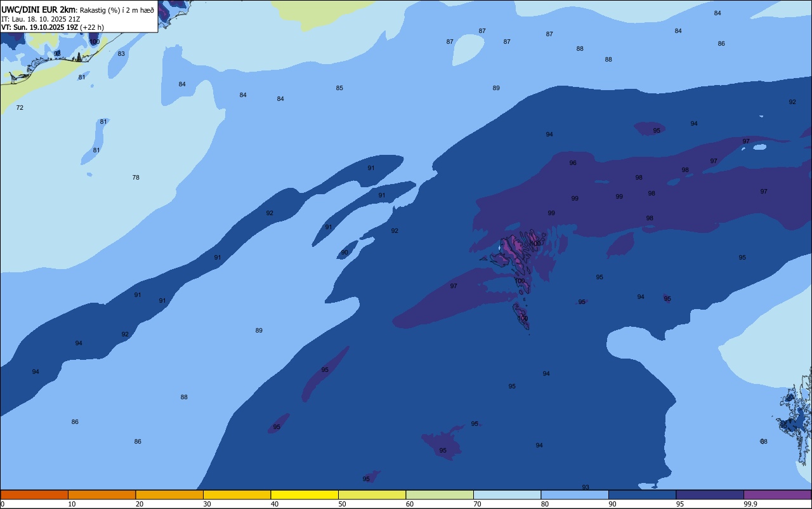This screenshot has width=812, height=509.
Task: Click the '10' legend tick label
Action: [72, 504]
